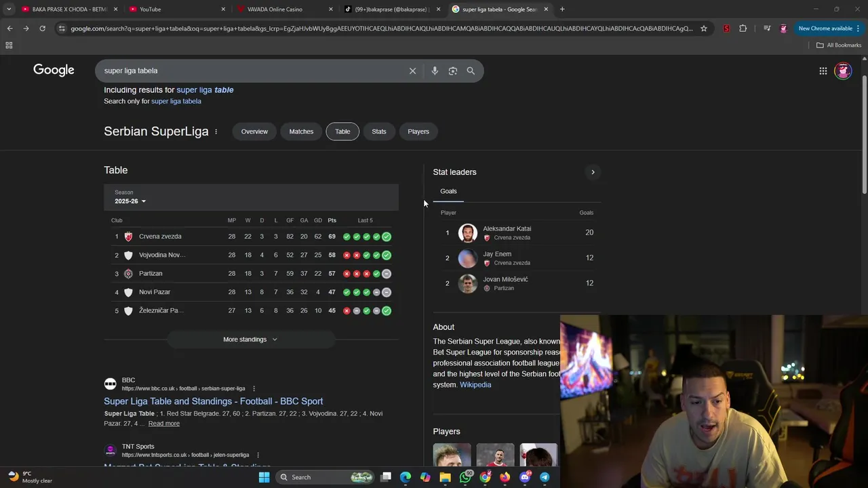
Task: Open the red S extension icon
Action: click(726, 28)
